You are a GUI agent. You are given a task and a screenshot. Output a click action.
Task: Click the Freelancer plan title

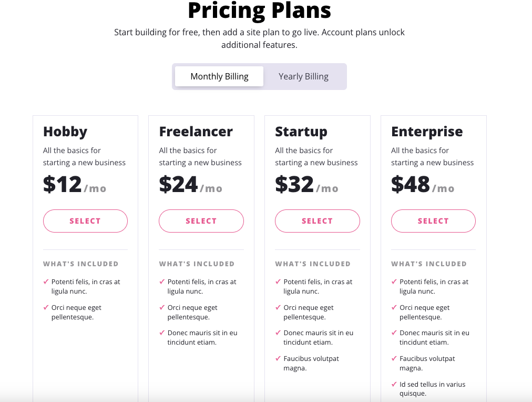(196, 132)
